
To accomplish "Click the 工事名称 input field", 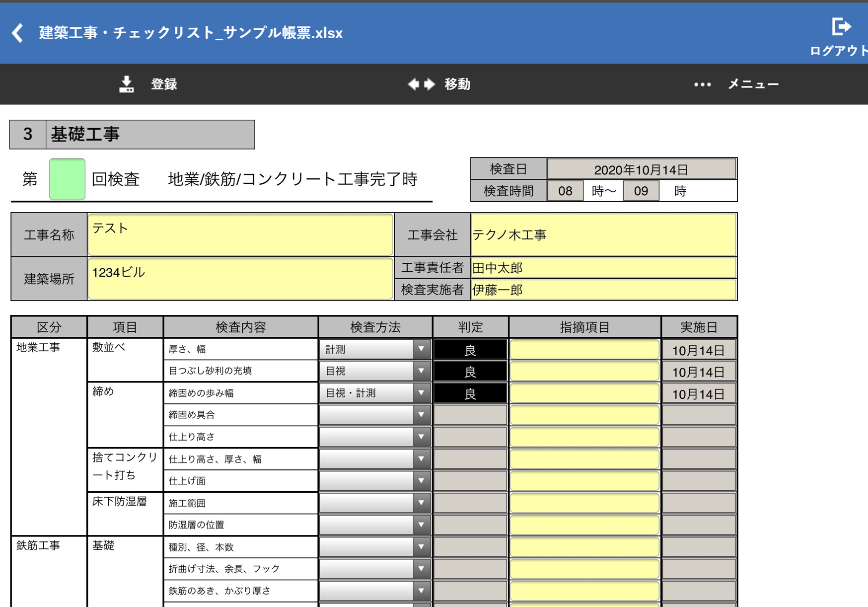I will coord(240,235).
